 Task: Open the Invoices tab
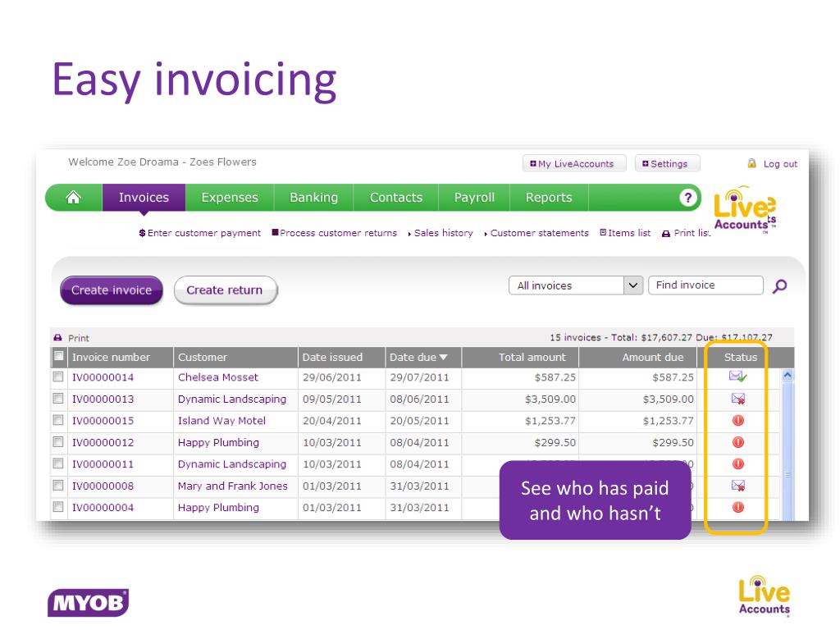pos(144,198)
